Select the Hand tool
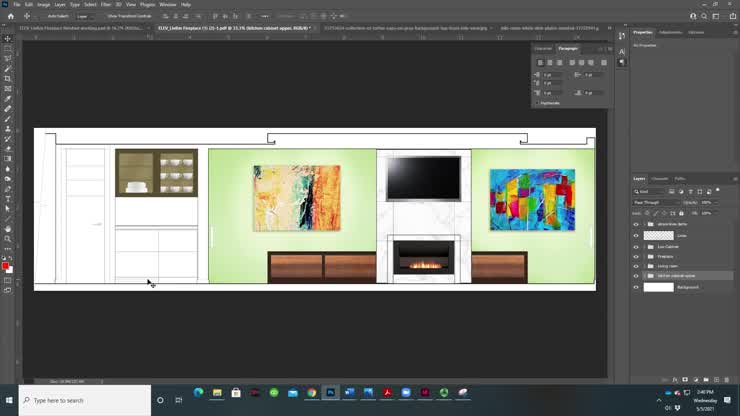The width and height of the screenshot is (740, 416). 8,229
